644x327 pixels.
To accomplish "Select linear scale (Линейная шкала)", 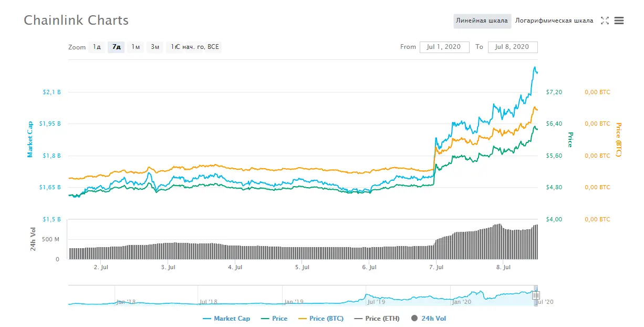I will pos(482,21).
